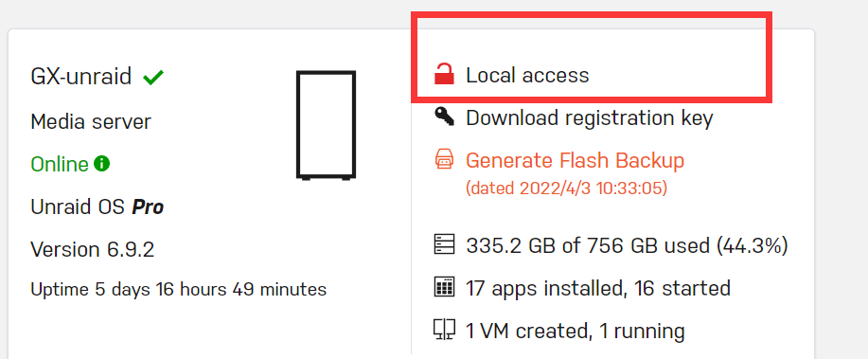Click the green checkmark next to GX-unraid
Image resolution: width=868 pixels, height=359 pixels.
153,77
